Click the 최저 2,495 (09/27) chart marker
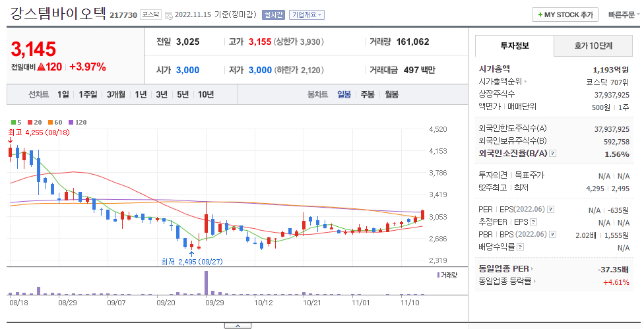 pos(192,261)
